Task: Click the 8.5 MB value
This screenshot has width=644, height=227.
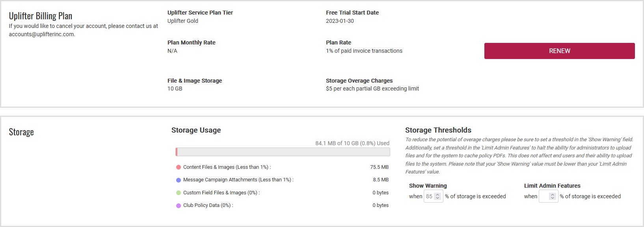Action: pos(381,180)
